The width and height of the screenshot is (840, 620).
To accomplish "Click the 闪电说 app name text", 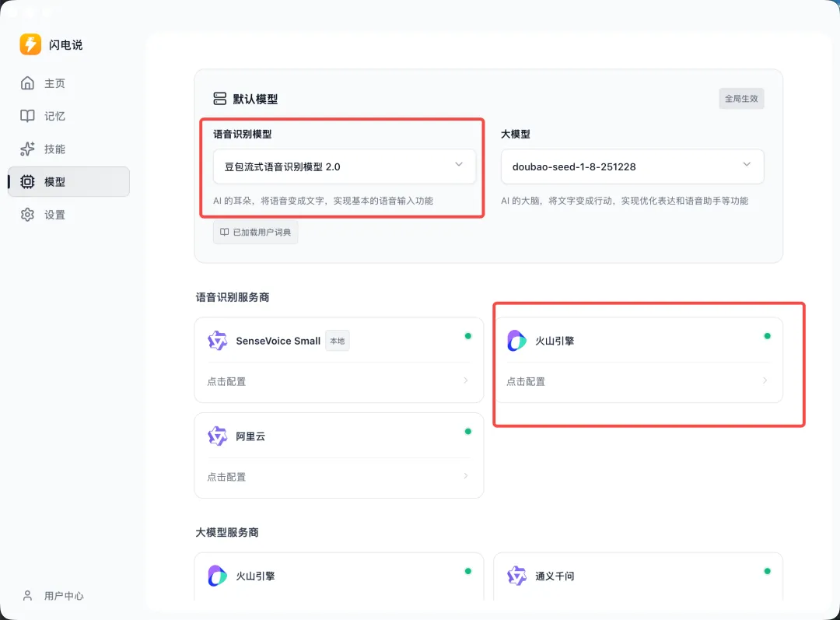I will (66, 45).
